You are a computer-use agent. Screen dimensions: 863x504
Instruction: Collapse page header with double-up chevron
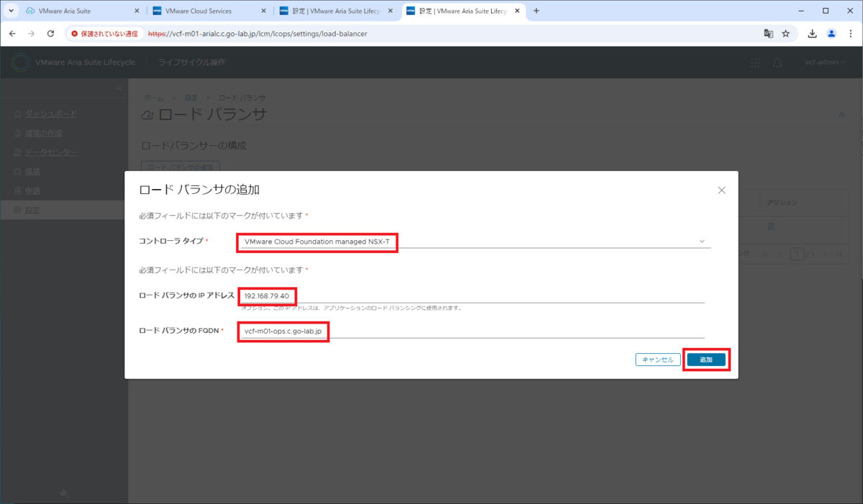(841, 115)
